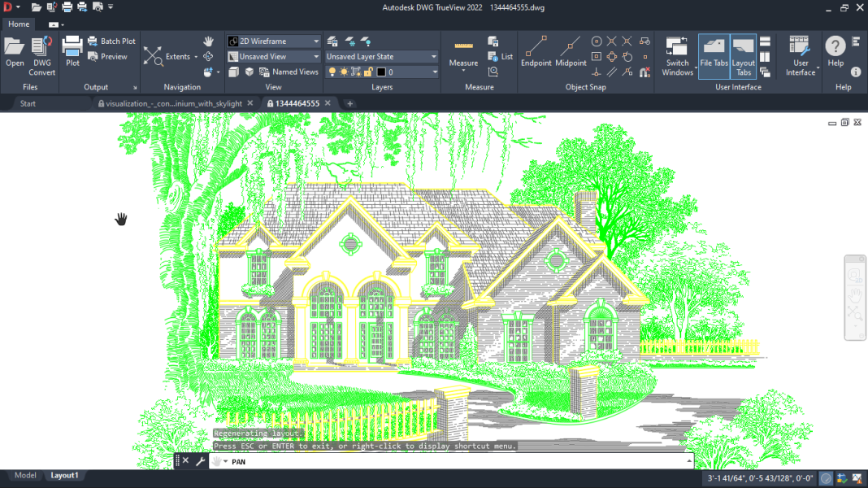Activate the Pan hand tool in Navigation
Viewport: 868px width, 488px height.
pos(208,41)
